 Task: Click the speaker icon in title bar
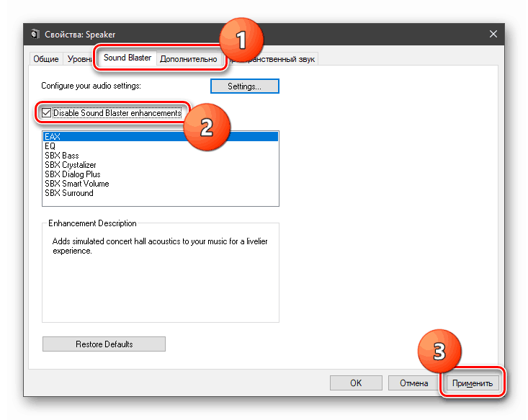[x=35, y=34]
